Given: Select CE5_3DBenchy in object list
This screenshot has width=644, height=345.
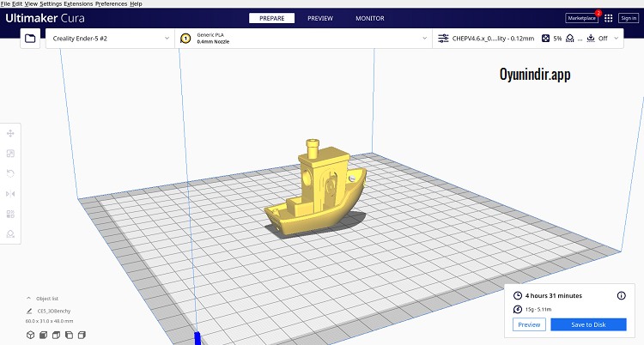Looking at the screenshot, I should (x=54, y=311).
